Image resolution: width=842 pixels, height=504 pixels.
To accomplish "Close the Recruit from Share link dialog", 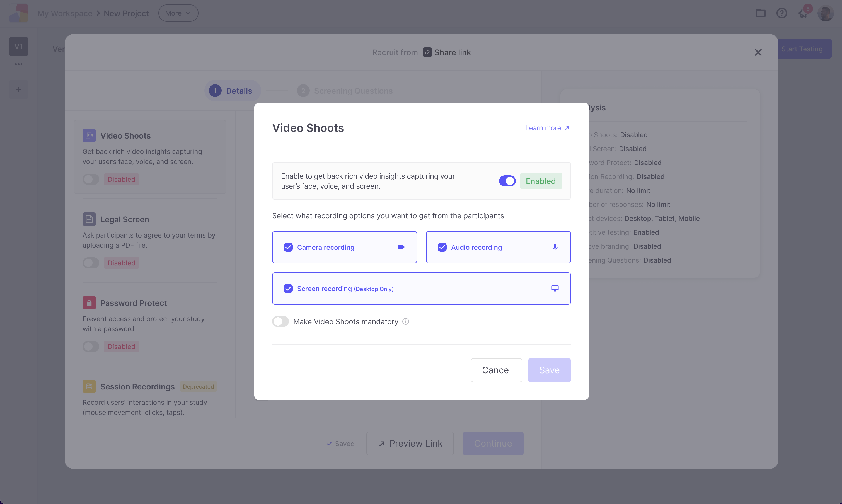I will (758, 52).
